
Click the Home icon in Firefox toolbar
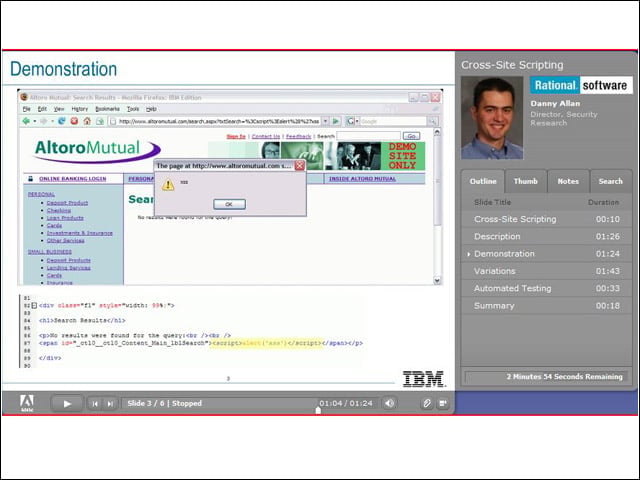pos(87,121)
